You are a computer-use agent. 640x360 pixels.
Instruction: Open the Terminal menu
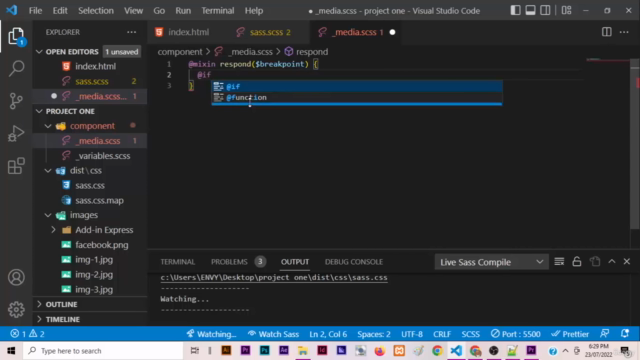pyautogui.click(x=218, y=11)
